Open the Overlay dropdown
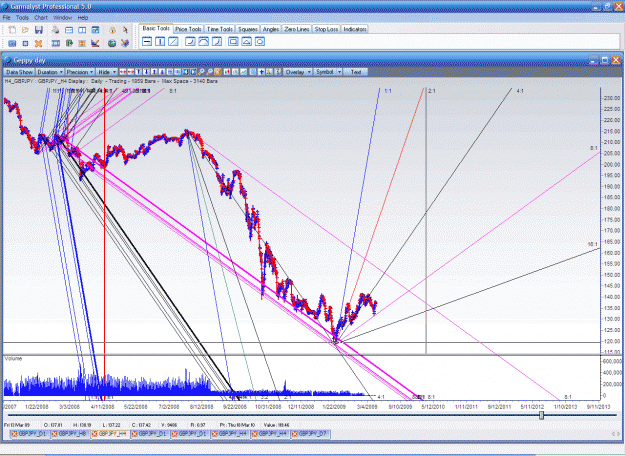The height and width of the screenshot is (456, 625). [298, 72]
